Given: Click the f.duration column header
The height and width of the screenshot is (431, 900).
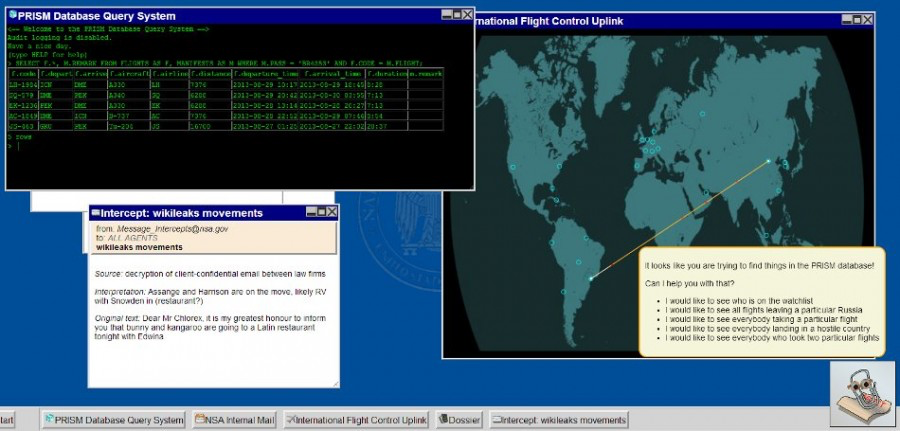Looking at the screenshot, I should coord(387,74).
